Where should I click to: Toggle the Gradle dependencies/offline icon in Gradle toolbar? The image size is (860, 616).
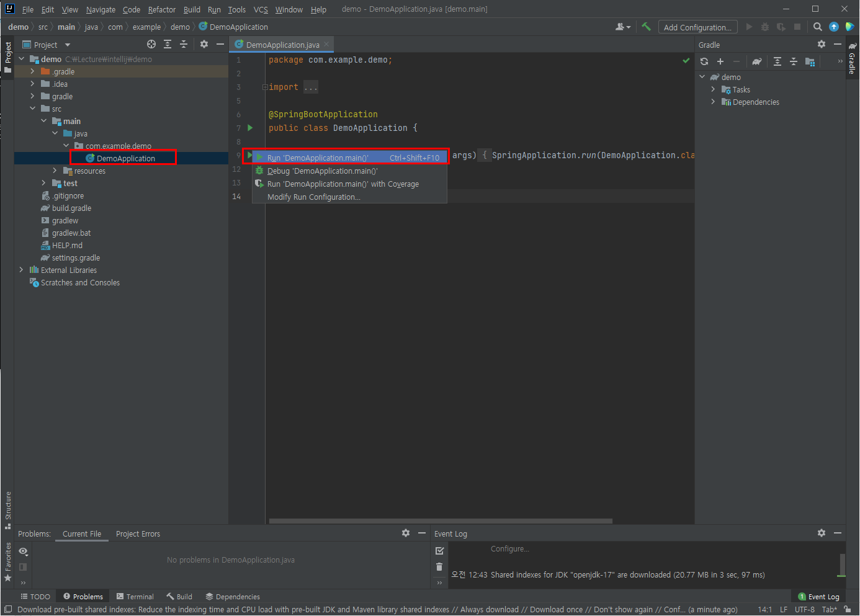[810, 61]
